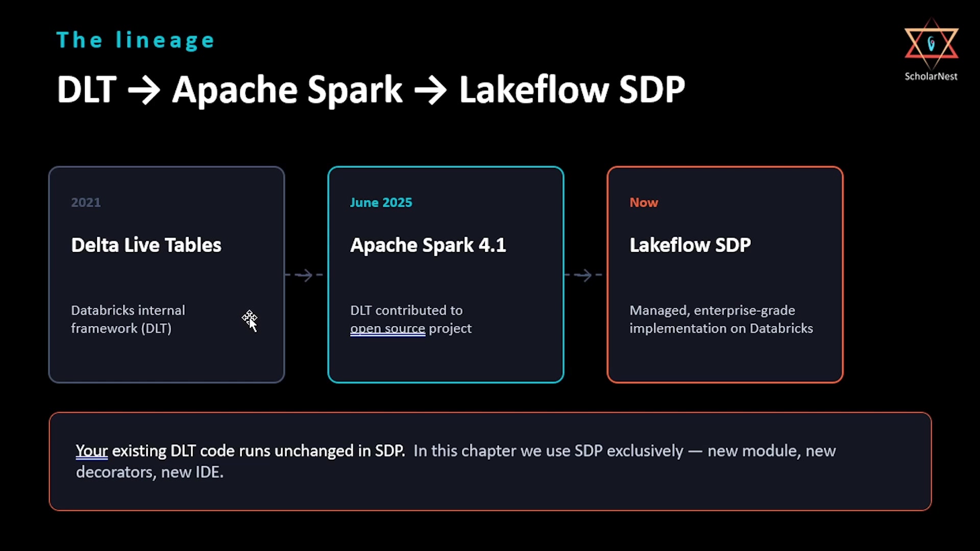Click 'DLT contributed to' text line
Viewport: 980px width, 551px height.
click(x=406, y=310)
